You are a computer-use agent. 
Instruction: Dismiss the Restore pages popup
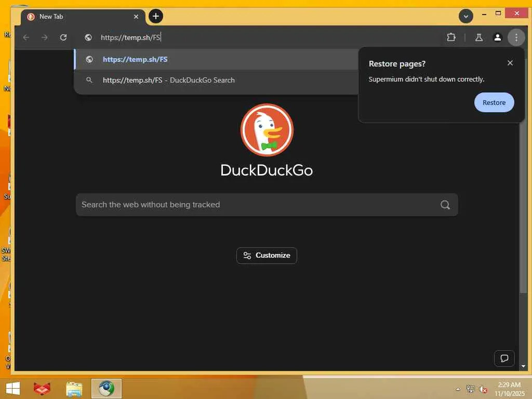(x=510, y=63)
